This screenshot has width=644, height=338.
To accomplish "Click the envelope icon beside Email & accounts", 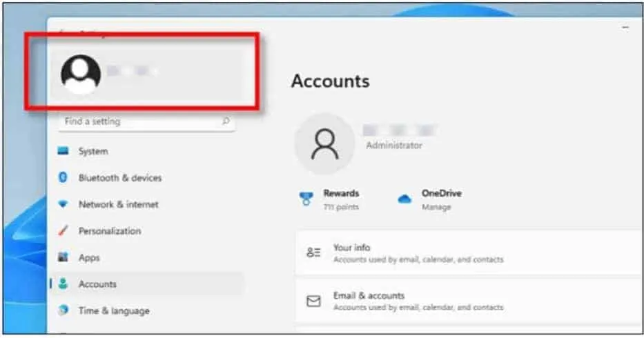I will point(313,301).
